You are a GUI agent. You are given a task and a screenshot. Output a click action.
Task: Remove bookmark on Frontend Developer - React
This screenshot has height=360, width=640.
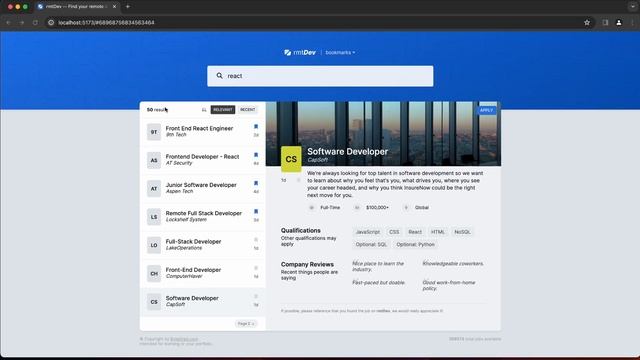[256, 155]
